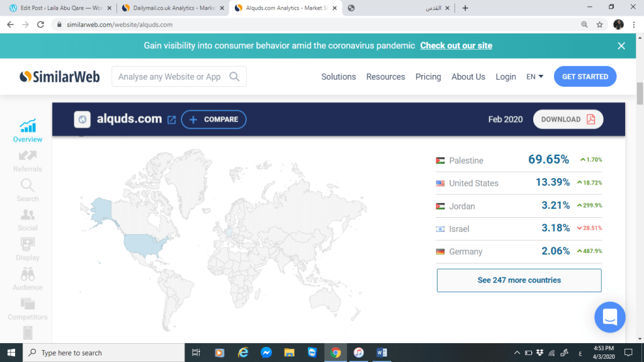Expand the EN language dropdown
The height and width of the screenshot is (362, 644).
[534, 77]
